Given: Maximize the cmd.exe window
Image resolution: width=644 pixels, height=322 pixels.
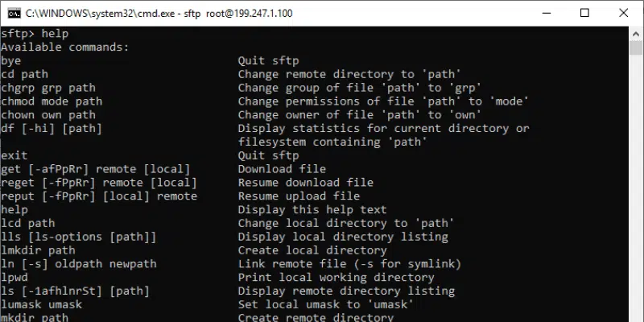Looking at the screenshot, I should [x=585, y=14].
